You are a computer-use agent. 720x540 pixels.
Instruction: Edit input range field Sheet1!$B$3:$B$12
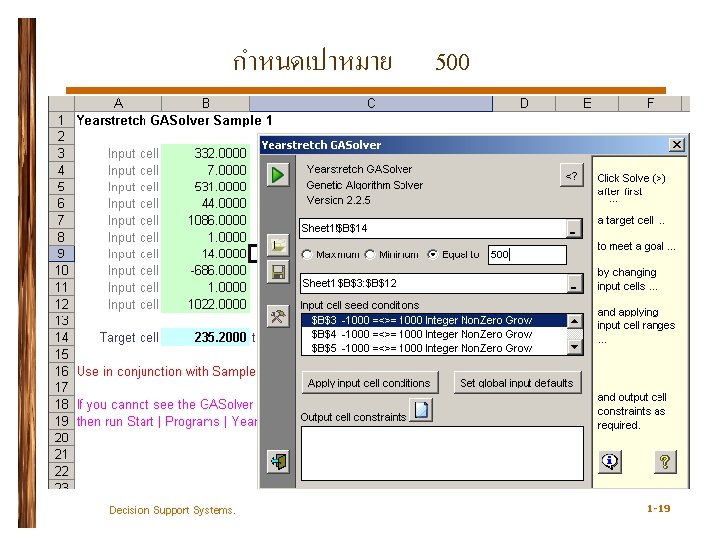point(433,283)
